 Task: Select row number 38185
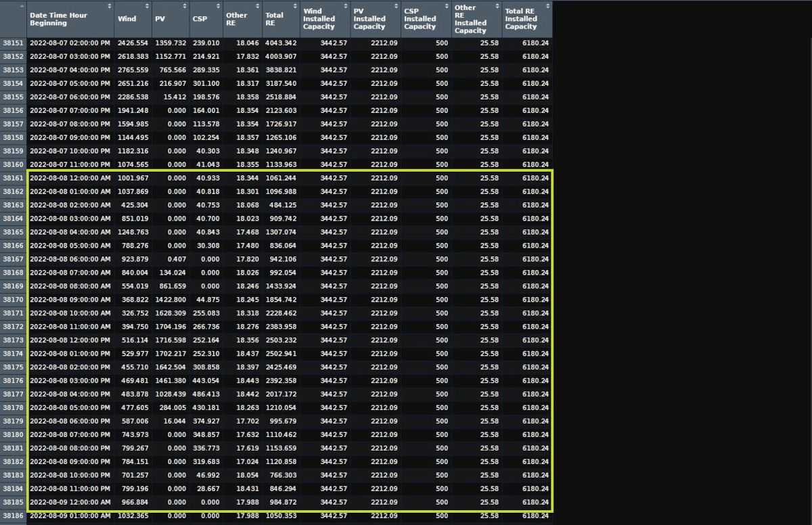tap(13, 503)
